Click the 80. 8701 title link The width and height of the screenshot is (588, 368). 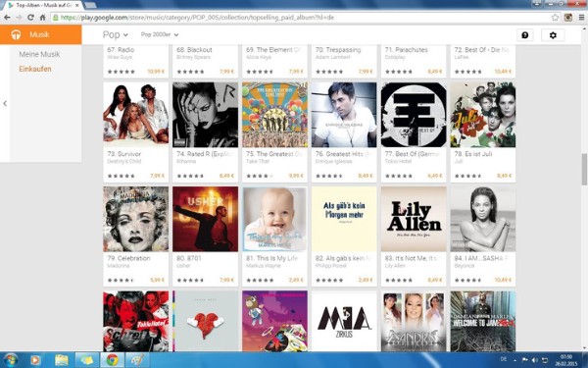pos(189,258)
